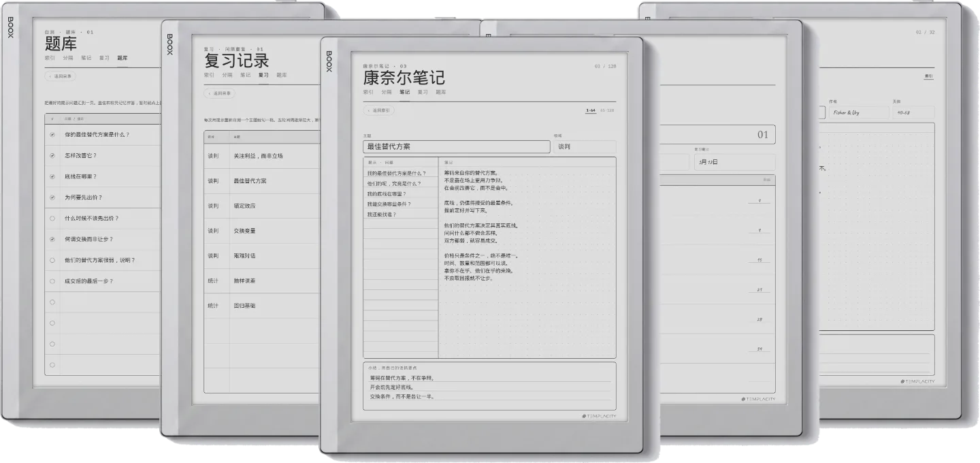980x463 pixels.
Task: Switch to 分隔 tab on 题库 page
Action: (67, 58)
